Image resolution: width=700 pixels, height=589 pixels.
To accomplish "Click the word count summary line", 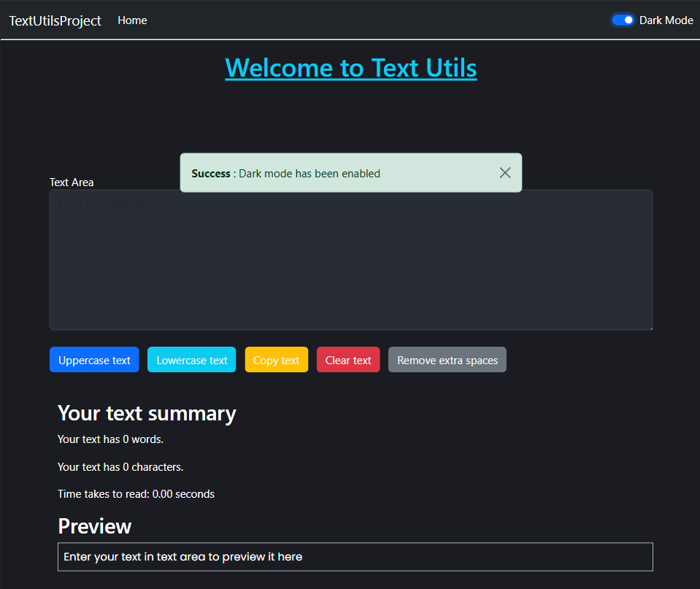I will (110, 439).
